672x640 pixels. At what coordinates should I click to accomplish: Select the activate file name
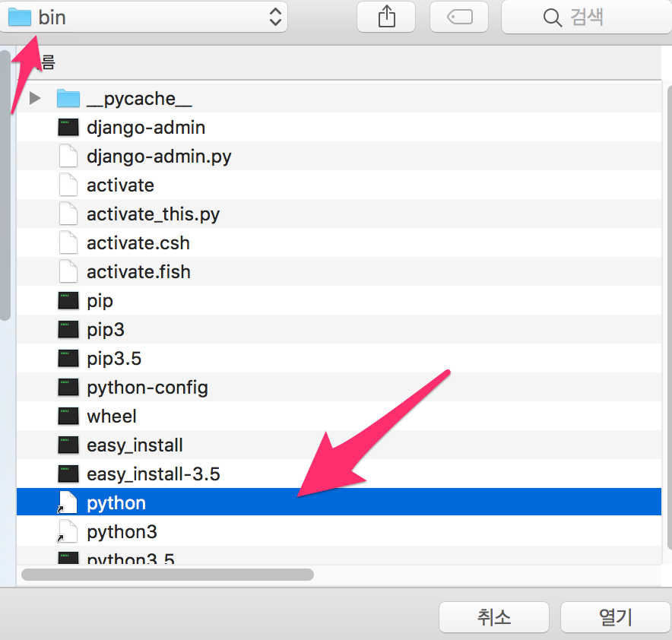click(x=120, y=185)
